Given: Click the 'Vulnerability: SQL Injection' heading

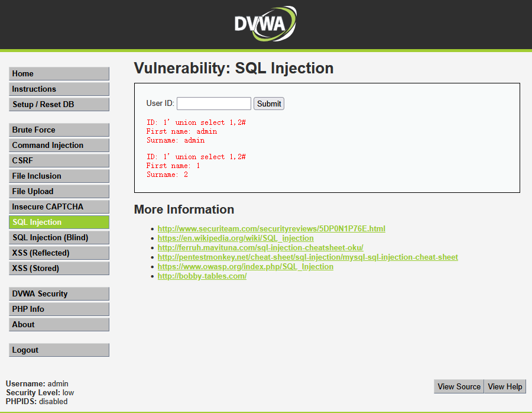Looking at the screenshot, I should [x=233, y=68].
